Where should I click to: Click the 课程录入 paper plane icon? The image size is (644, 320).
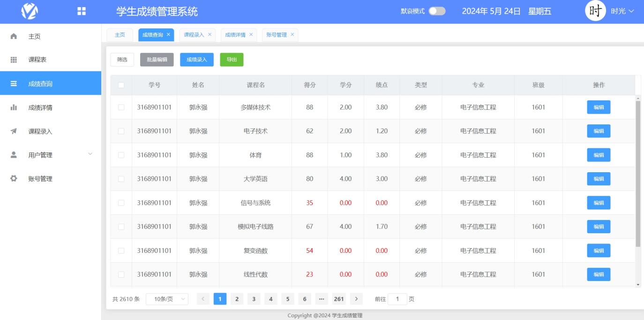13,131
